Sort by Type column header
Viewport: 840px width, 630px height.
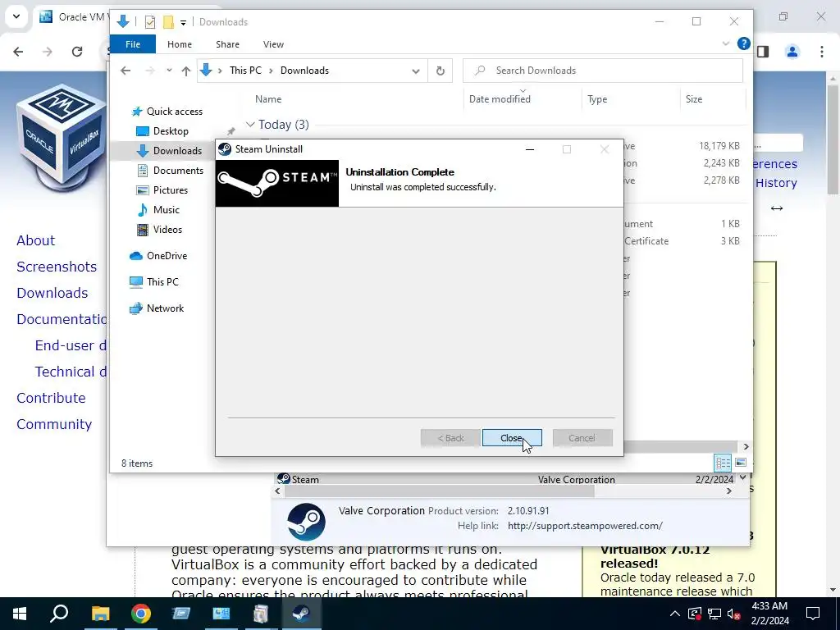pyautogui.click(x=597, y=99)
